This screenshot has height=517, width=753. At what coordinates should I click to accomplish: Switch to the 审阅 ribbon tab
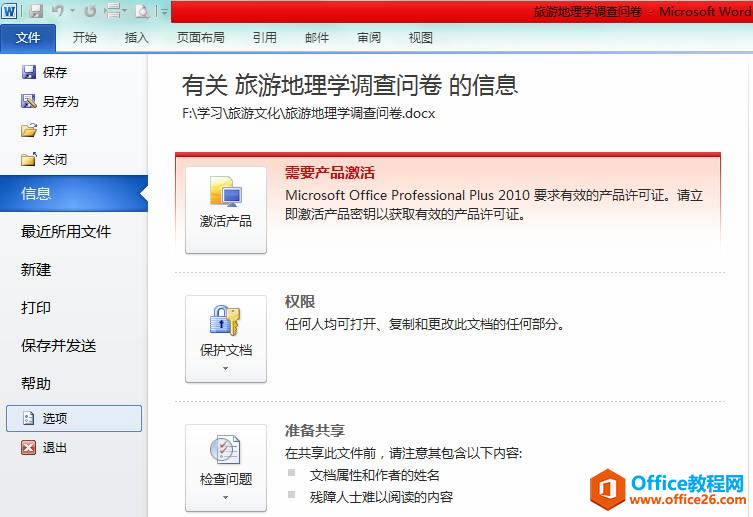pyautogui.click(x=369, y=37)
